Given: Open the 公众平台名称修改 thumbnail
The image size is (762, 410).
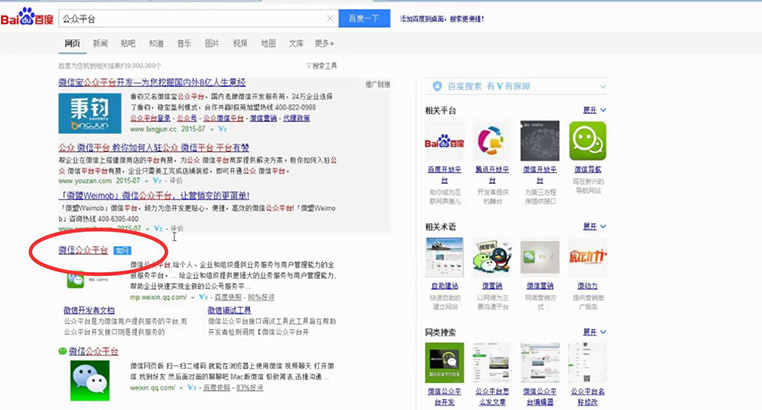Looking at the screenshot, I should click(x=588, y=362).
